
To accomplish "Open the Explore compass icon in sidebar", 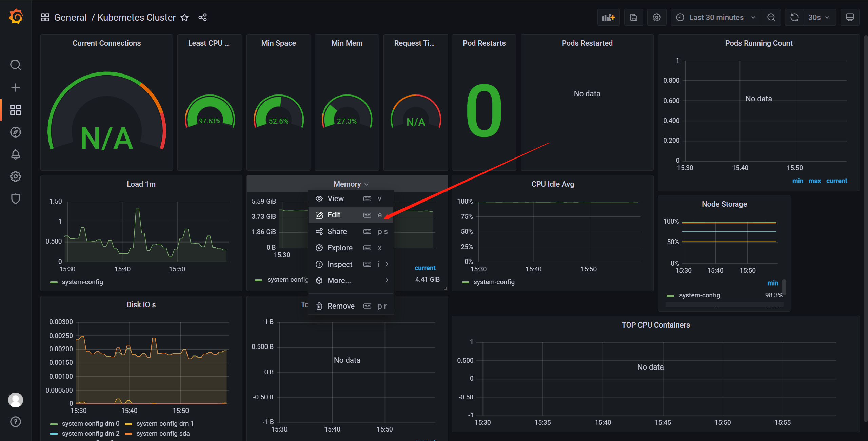I will (16, 132).
